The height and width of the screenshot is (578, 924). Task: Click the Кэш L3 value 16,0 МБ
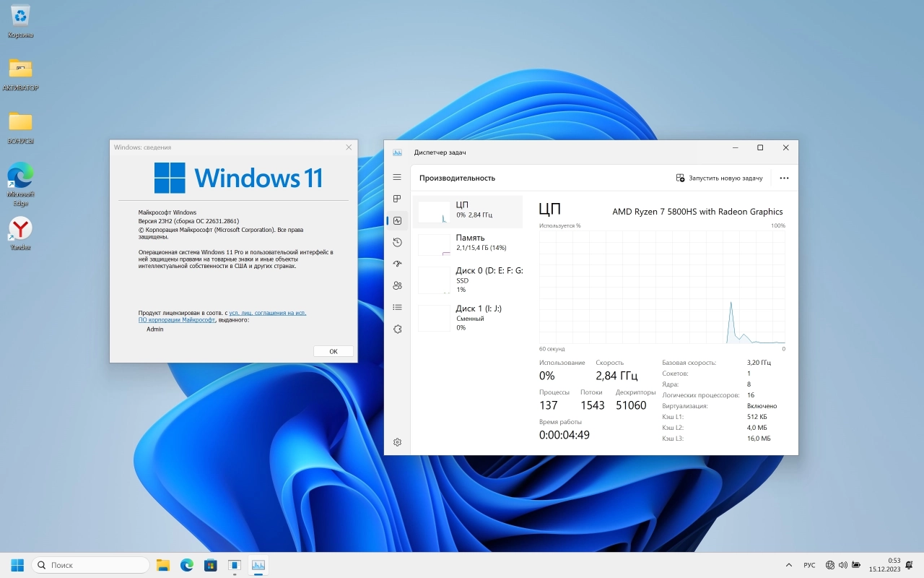[759, 439]
